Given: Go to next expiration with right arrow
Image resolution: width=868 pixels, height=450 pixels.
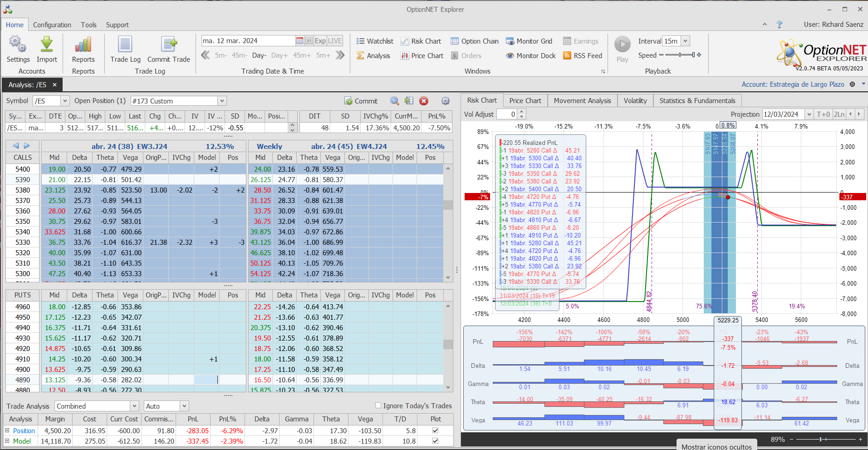Looking at the screenshot, I should [x=27, y=146].
